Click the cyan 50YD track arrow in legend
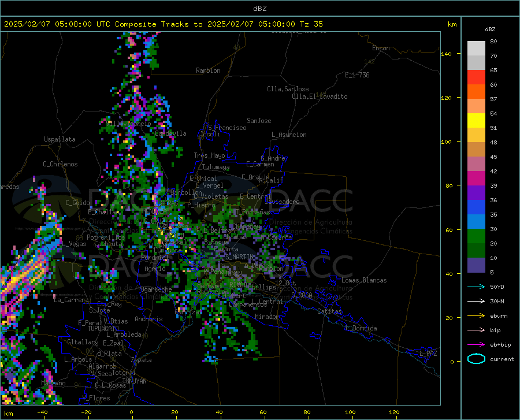 (476, 287)
